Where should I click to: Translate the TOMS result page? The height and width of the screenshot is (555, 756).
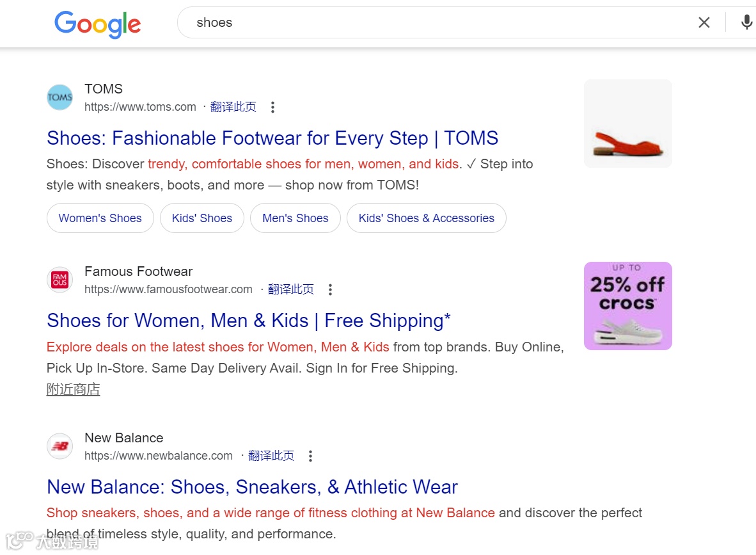point(233,107)
